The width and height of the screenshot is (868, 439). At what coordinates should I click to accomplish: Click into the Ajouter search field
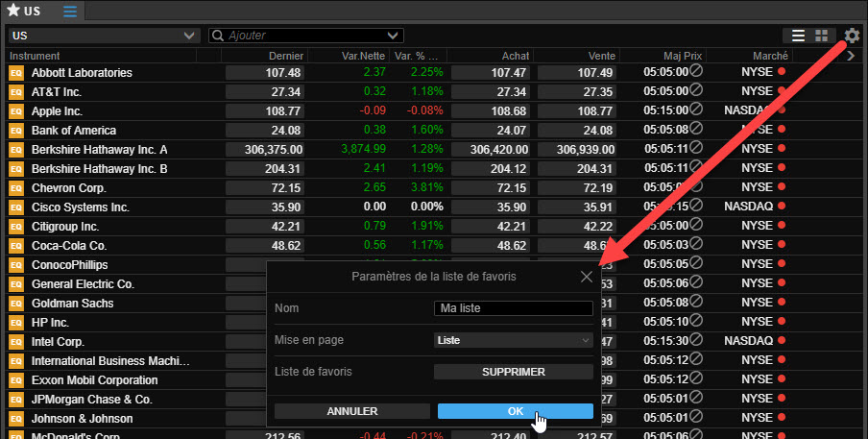click(305, 36)
